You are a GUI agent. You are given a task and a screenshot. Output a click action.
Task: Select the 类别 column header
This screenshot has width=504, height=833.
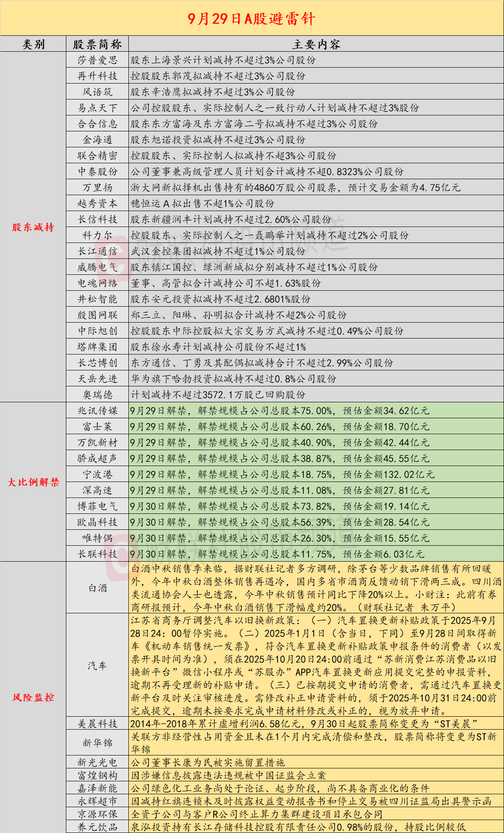point(33,44)
